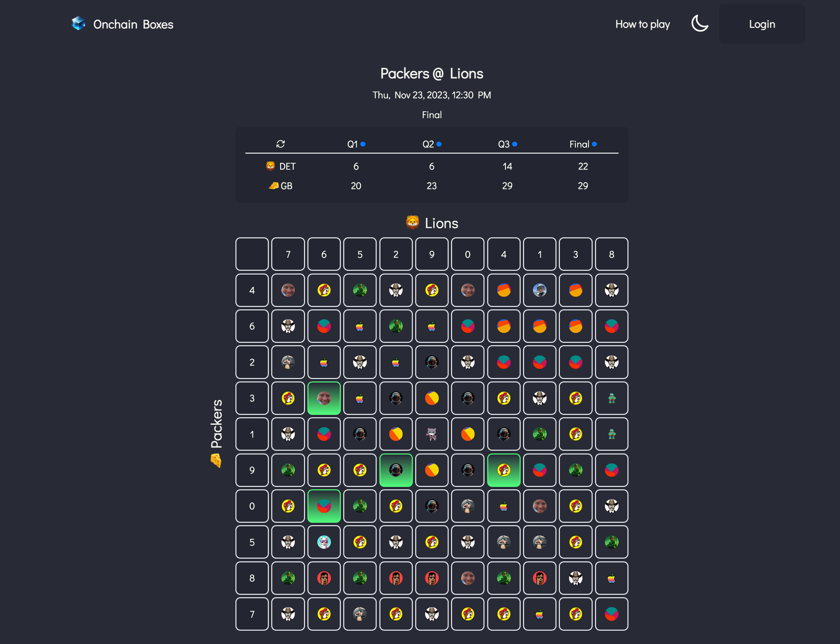Click the Onchain Boxes cube logo
The width and height of the screenshot is (840, 644).
click(78, 24)
